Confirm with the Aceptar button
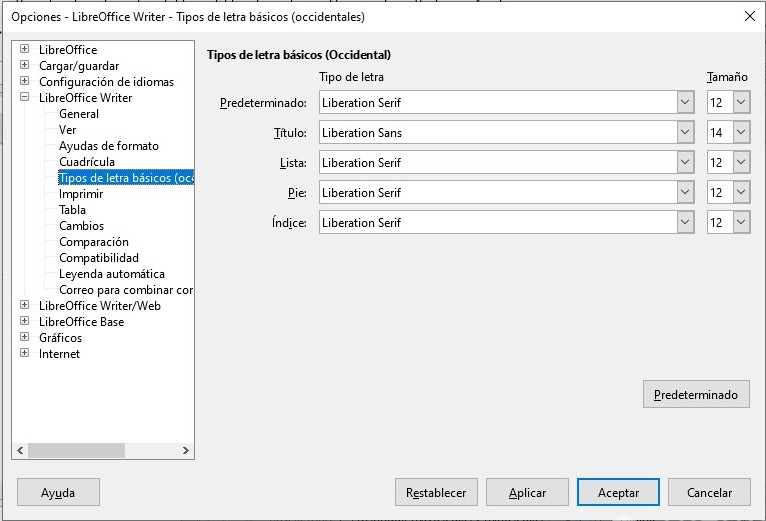This screenshot has height=521, width=766. point(618,492)
